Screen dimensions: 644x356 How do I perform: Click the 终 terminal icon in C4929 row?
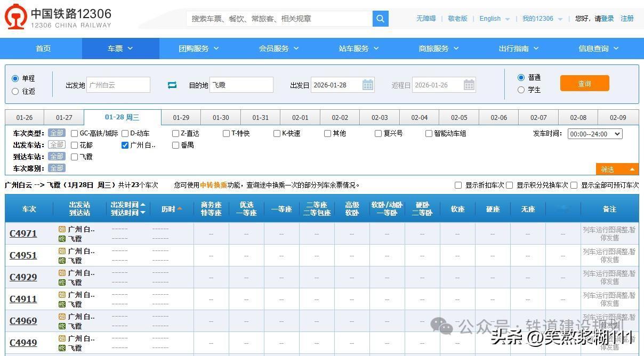[62, 282]
